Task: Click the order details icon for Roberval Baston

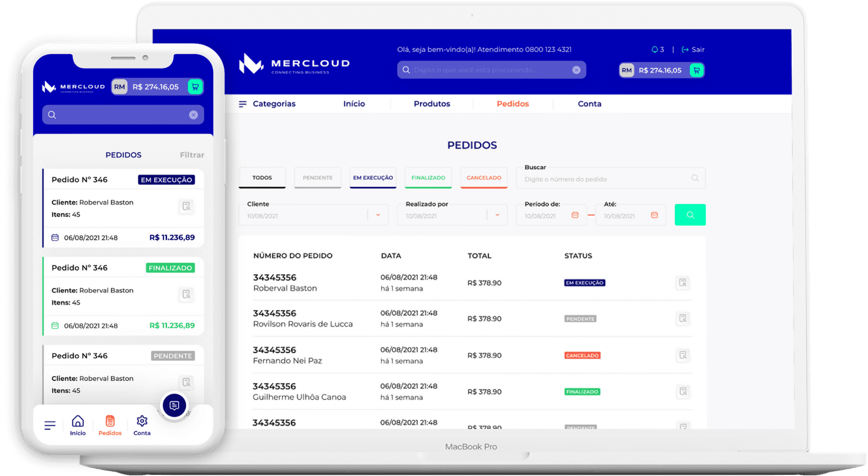Action: click(683, 283)
